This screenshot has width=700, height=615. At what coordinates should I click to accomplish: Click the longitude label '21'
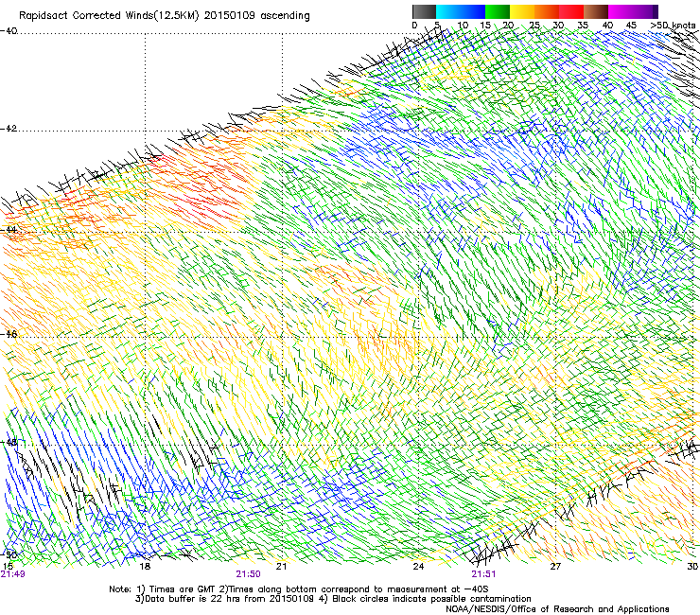[281, 566]
